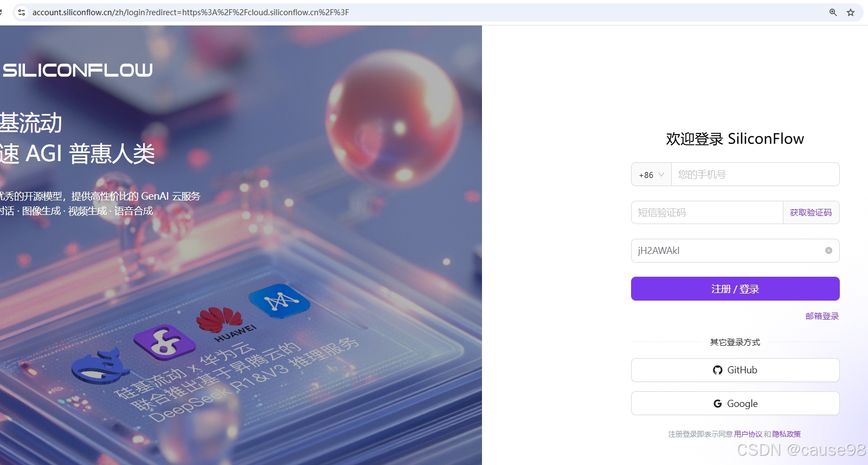Sign in with the GitHub button
868x465 pixels.
(735, 370)
